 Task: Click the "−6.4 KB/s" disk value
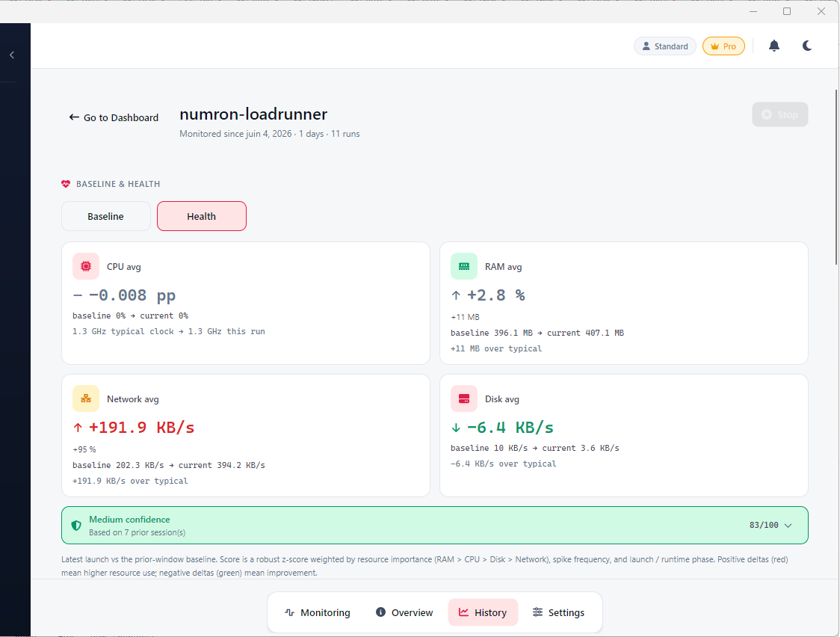coord(510,428)
